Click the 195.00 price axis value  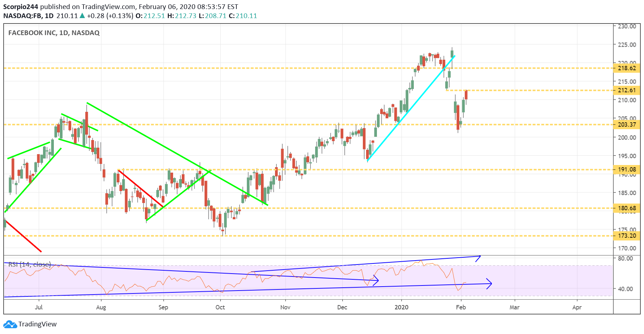tap(627, 156)
